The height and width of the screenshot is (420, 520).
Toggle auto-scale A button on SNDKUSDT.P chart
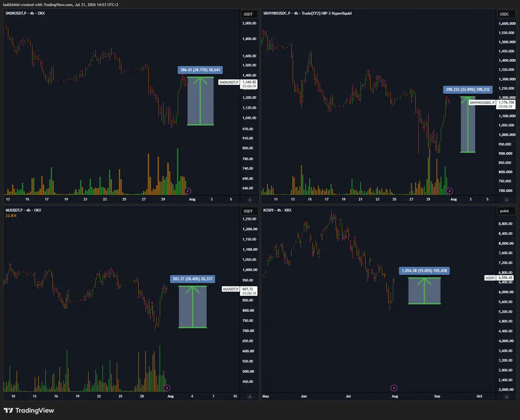[x=249, y=200]
